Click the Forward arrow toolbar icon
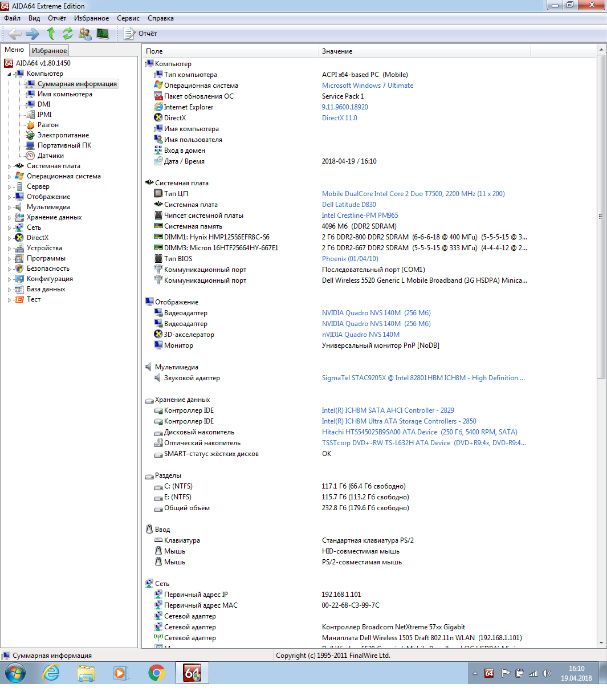 (32, 33)
